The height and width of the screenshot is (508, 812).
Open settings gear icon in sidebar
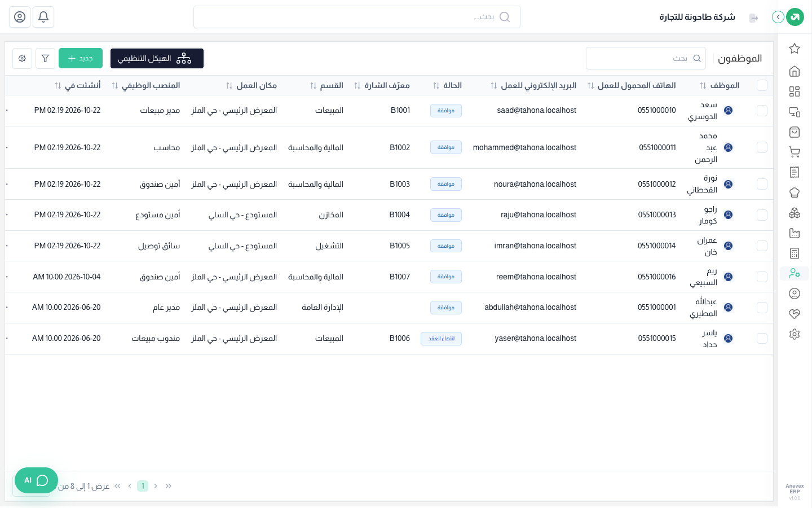(795, 334)
